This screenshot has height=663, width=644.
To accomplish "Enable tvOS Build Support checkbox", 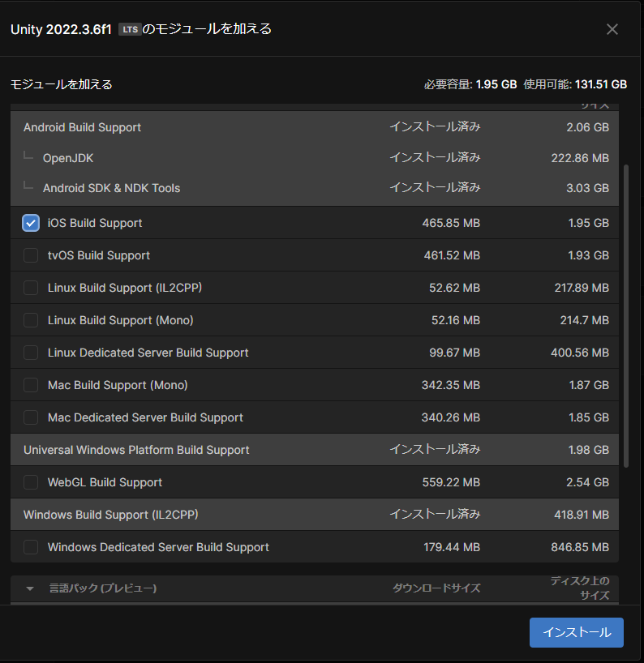I will point(31,255).
